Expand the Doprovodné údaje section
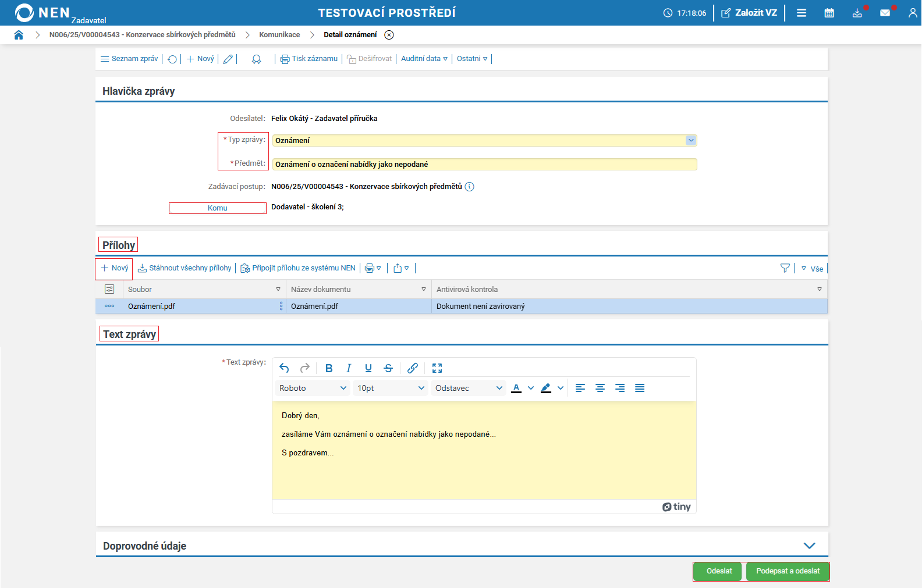The width and height of the screenshot is (922, 588). [809, 546]
